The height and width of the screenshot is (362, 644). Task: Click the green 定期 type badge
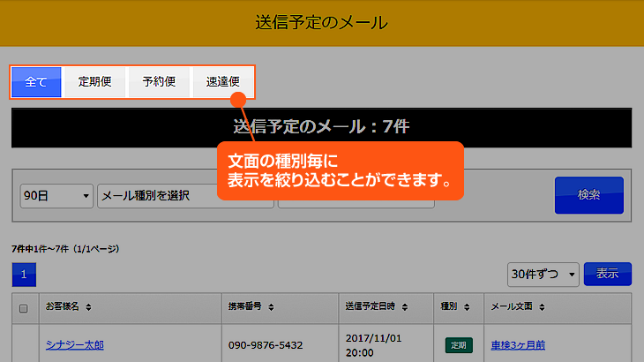[458, 344]
